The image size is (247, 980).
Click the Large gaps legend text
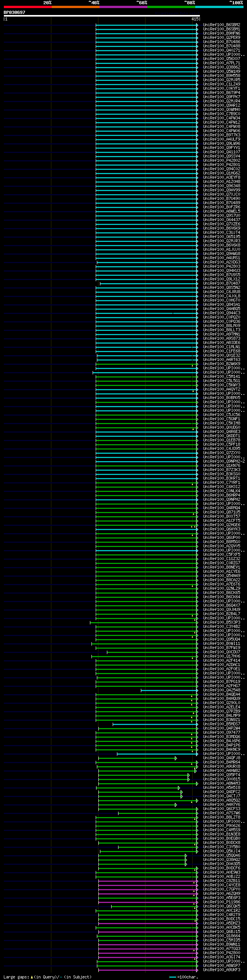pyautogui.click(x=47, y=977)
